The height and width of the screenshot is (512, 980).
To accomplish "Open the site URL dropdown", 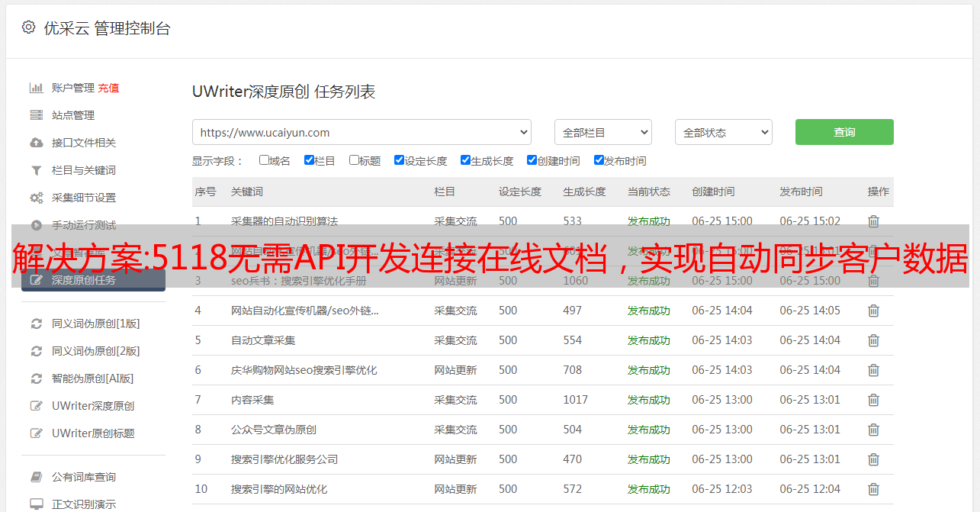I will 361,132.
